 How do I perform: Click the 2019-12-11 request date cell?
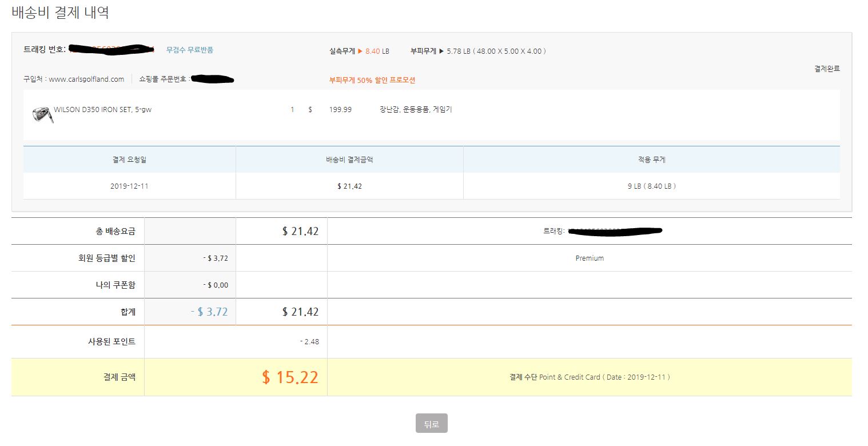click(129, 186)
